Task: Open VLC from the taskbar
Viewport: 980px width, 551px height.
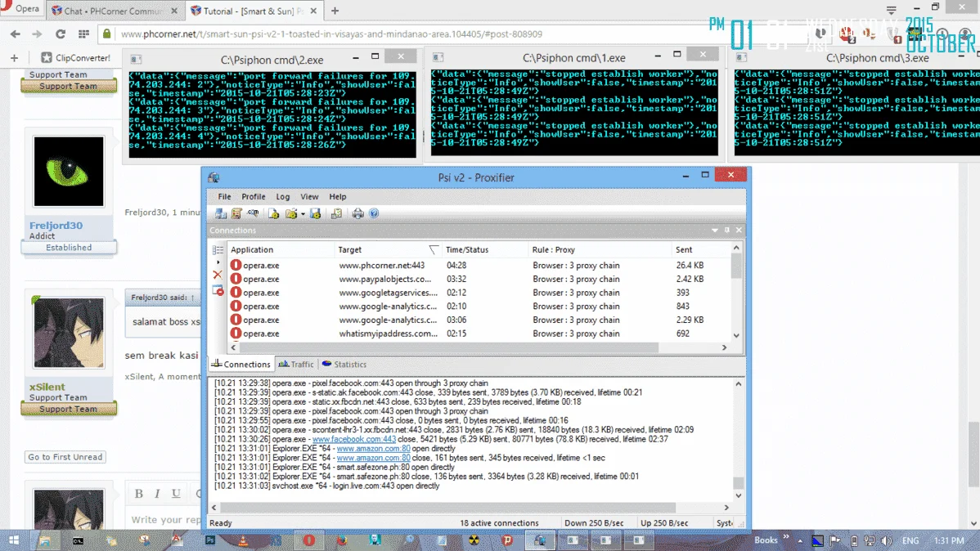Action: coord(243,540)
